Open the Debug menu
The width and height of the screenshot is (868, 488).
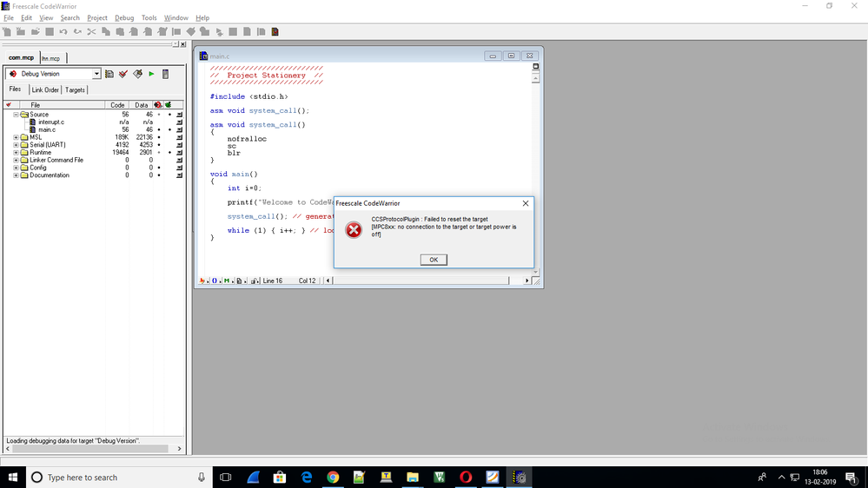(x=124, y=17)
